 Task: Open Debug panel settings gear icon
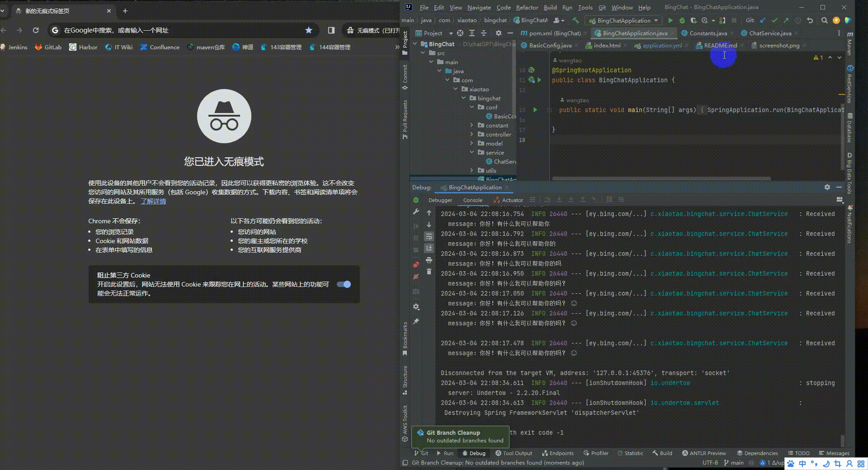coord(827,187)
